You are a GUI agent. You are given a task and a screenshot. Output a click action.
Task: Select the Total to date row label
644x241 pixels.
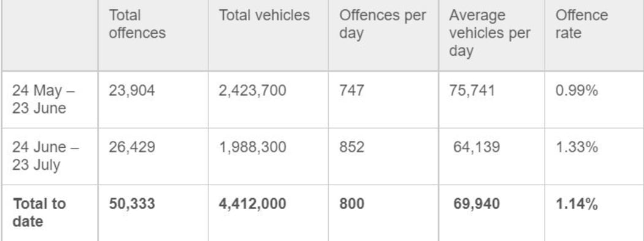click(39, 213)
